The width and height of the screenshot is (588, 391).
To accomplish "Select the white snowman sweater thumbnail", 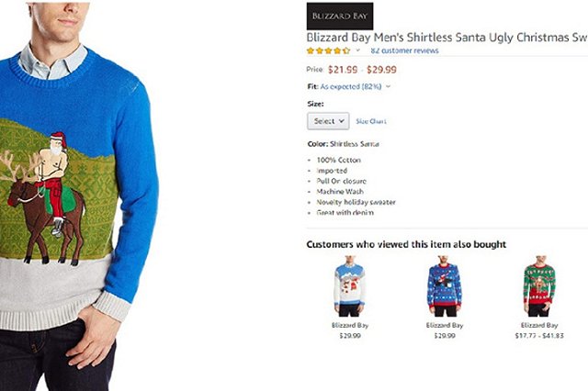I will [350, 286].
